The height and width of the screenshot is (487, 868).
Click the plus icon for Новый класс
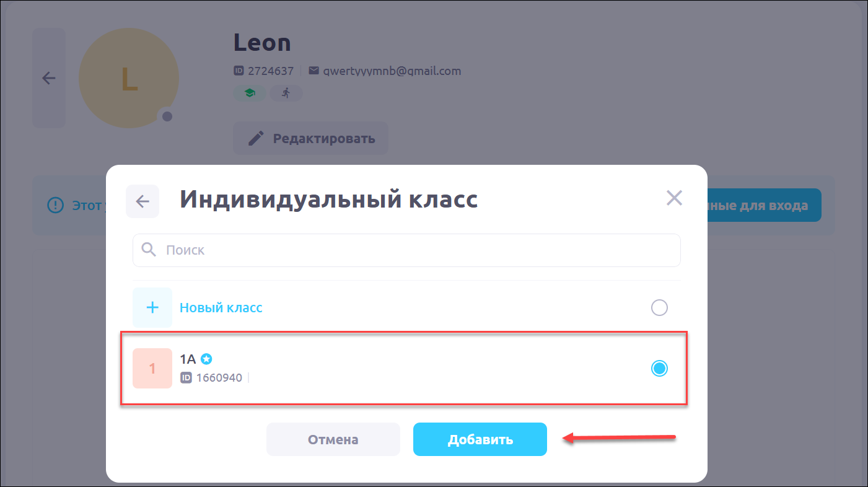point(152,307)
